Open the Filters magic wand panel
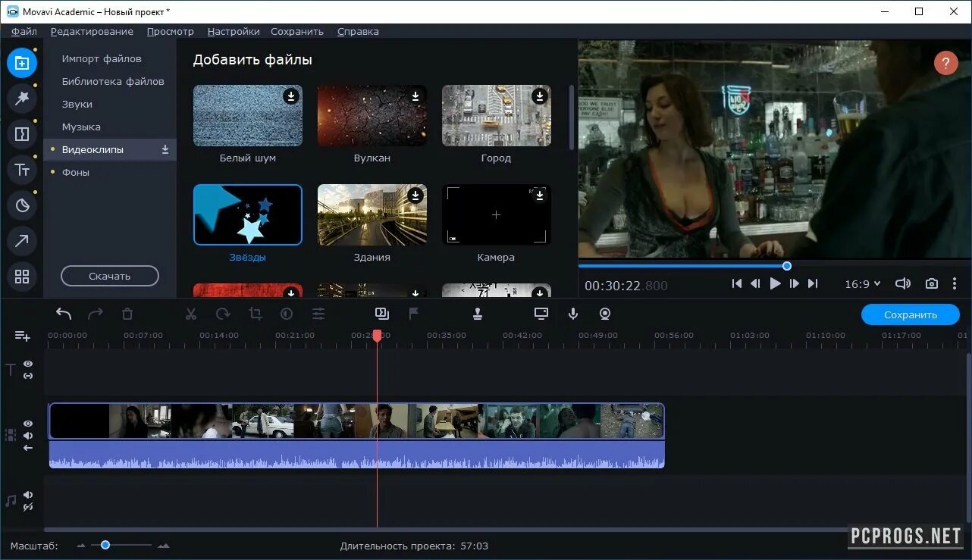Viewport: 972px width, 560px height. (x=22, y=99)
